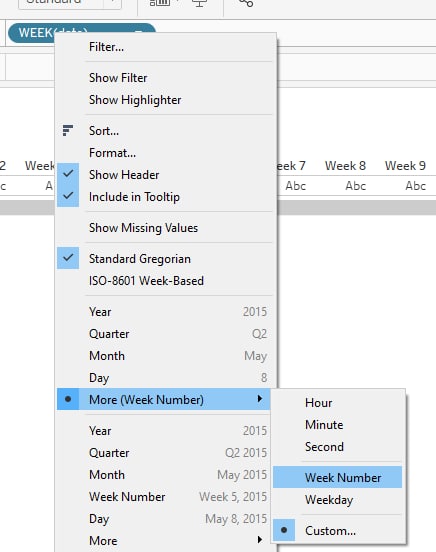The image size is (436, 552).
Task: Select discrete Day 8 date part
Action: pos(164,378)
